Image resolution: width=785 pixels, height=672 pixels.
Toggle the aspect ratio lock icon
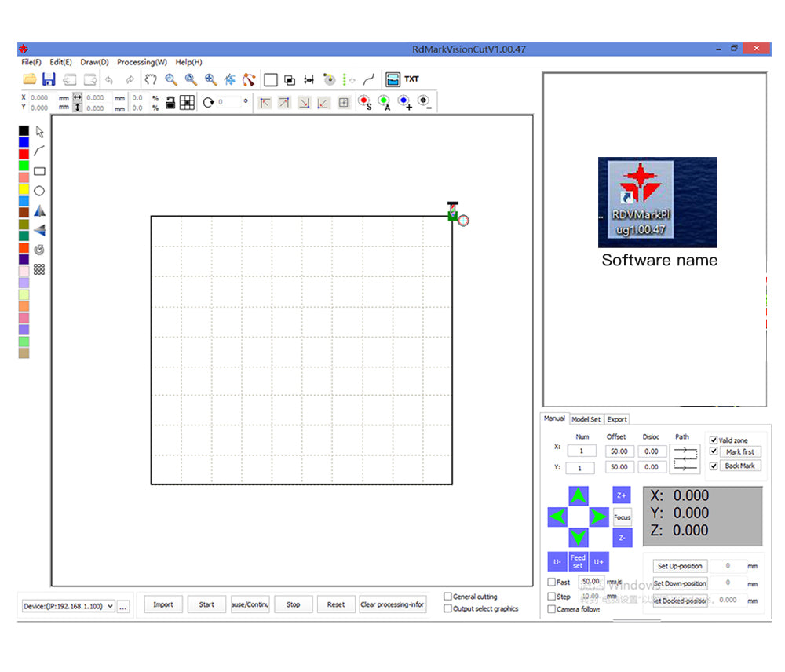point(170,102)
